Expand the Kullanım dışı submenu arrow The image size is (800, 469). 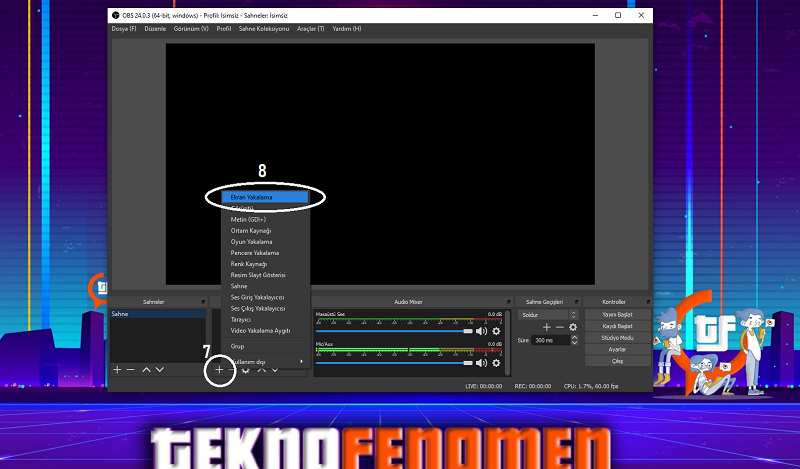302,361
